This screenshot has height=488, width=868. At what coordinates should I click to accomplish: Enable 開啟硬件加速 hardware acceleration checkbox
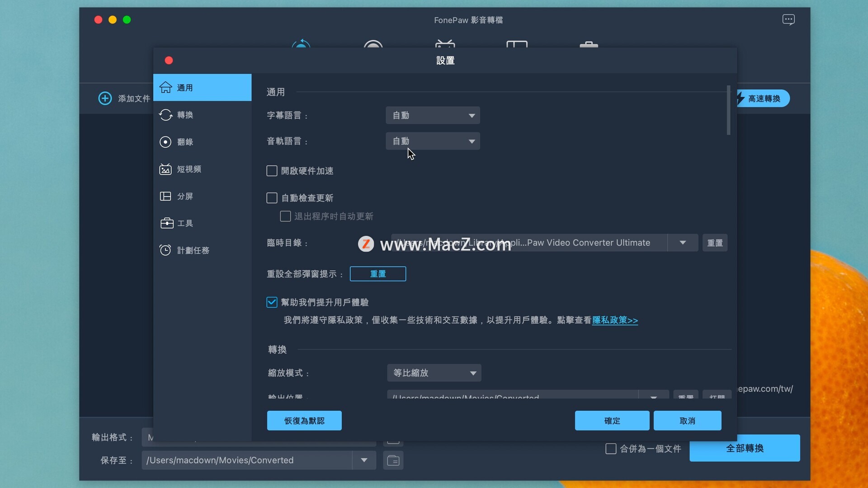point(272,171)
